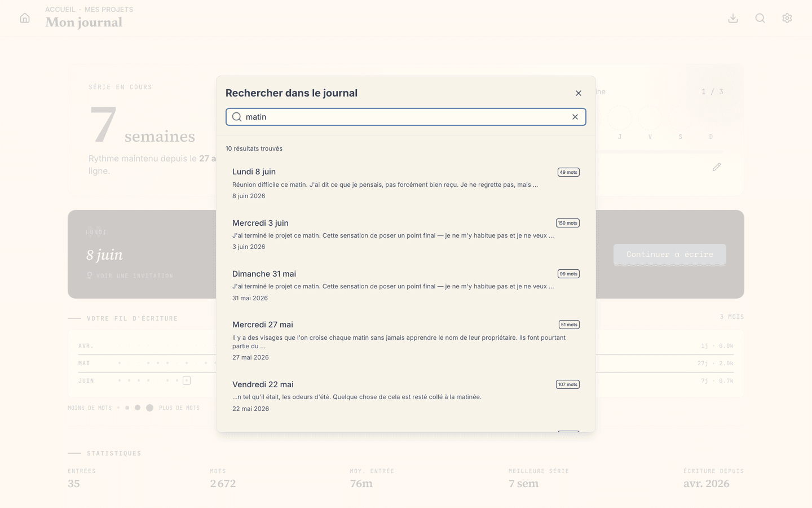Click the '150 mots' badge
This screenshot has width=812, height=508.
click(x=568, y=223)
